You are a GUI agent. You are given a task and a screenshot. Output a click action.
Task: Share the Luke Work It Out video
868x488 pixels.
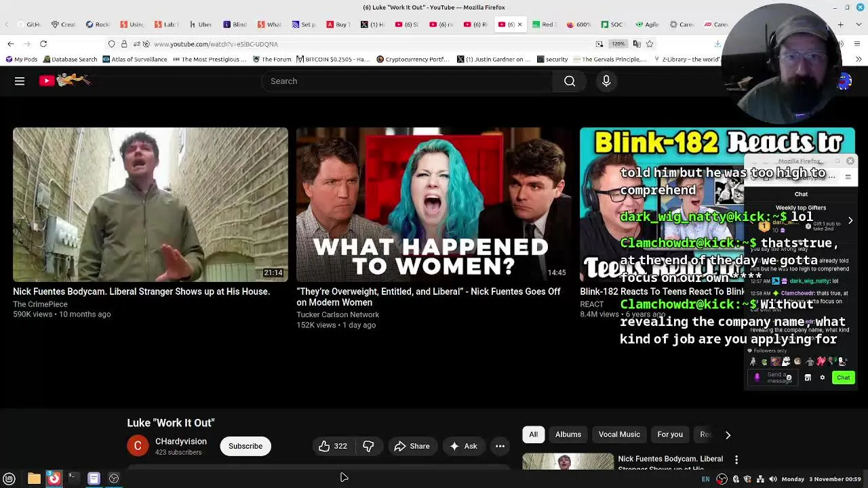coord(412,446)
